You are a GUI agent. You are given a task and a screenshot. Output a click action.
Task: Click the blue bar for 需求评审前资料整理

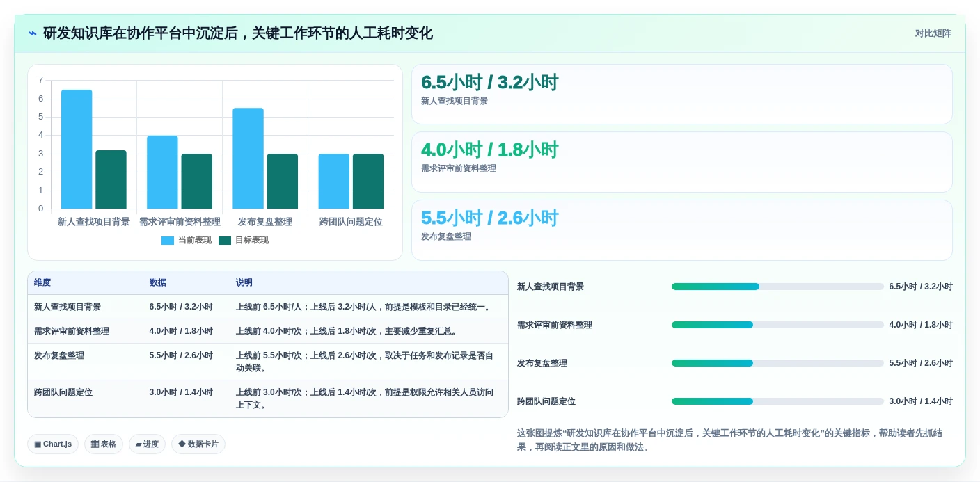162,172
